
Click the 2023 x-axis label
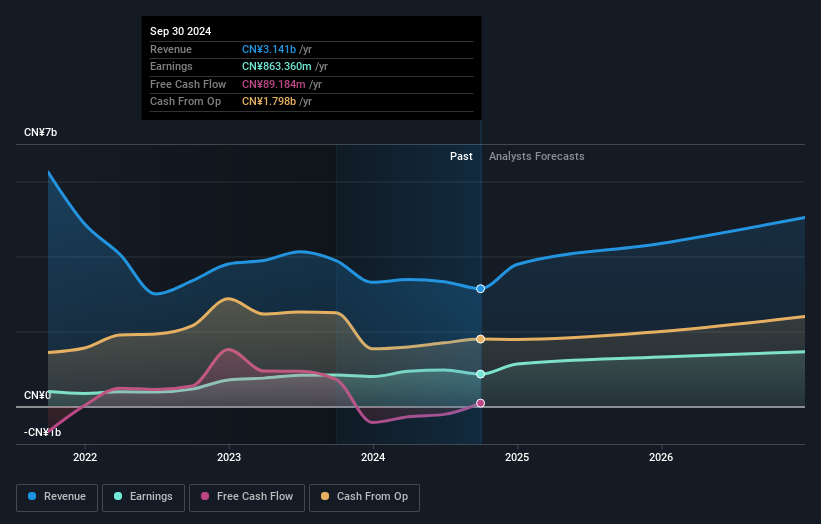point(229,457)
